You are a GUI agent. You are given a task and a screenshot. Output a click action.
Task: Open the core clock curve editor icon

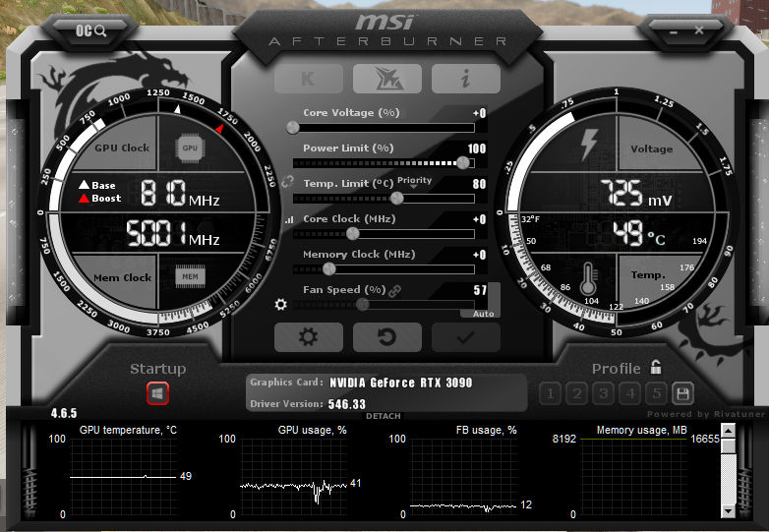(x=289, y=220)
